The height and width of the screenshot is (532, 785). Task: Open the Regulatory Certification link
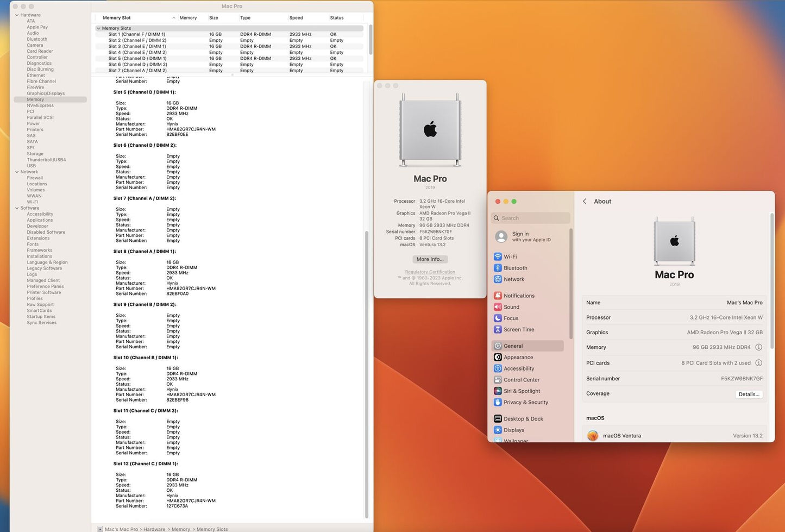[430, 272]
